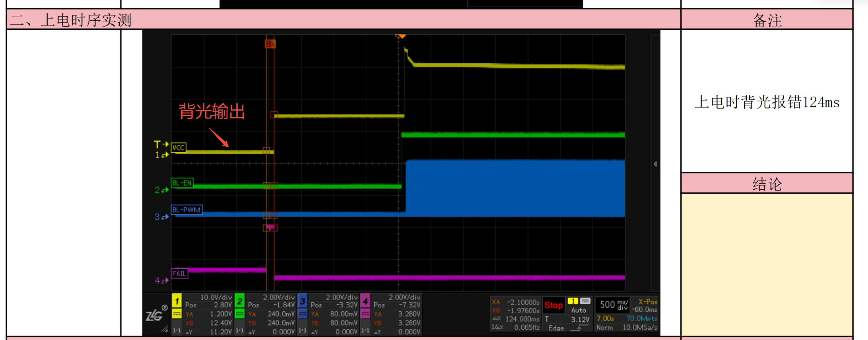The height and width of the screenshot is (340, 868).
Task: Select the yellow channel 1 indicator
Action: [x=177, y=301]
